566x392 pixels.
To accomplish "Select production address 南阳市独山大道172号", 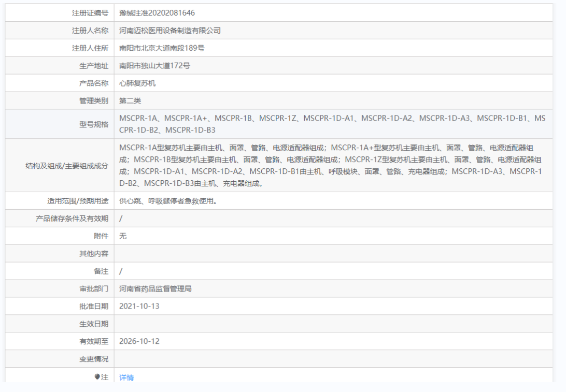I will pyautogui.click(x=154, y=66).
